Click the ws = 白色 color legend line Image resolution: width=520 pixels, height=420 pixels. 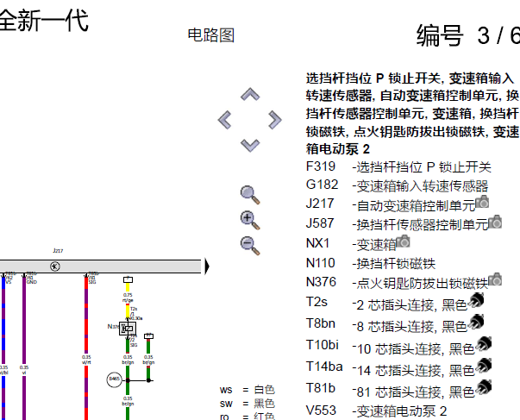(247, 390)
